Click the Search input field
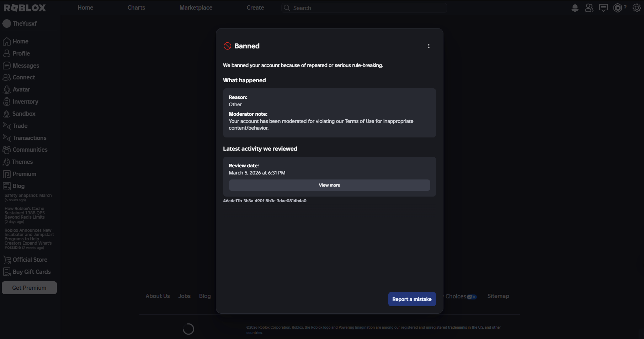The height and width of the screenshot is (339, 644). 364,8
